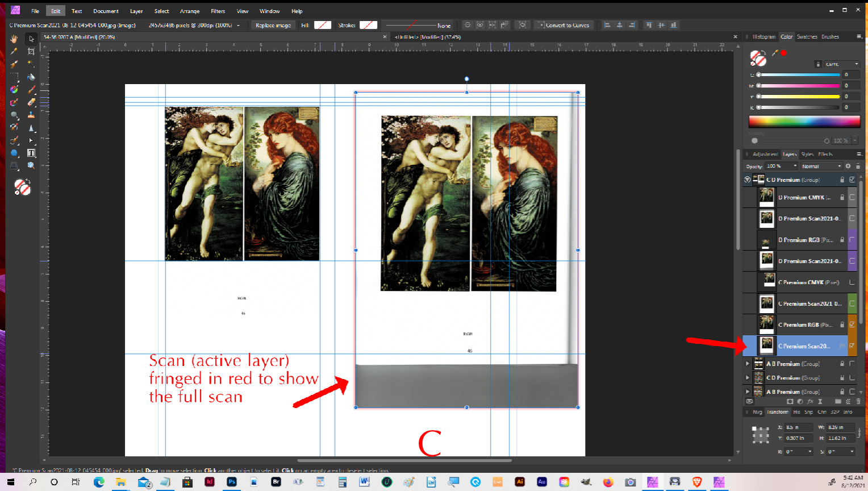This screenshot has height=491, width=868.
Task: Open the image resolution dropdown arrow
Action: point(239,25)
